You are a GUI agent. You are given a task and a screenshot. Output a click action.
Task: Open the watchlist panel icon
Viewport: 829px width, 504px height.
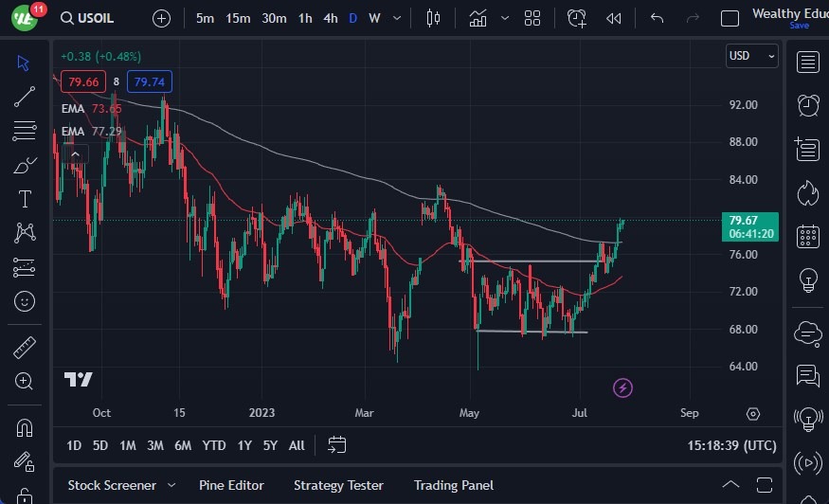pyautogui.click(x=807, y=63)
